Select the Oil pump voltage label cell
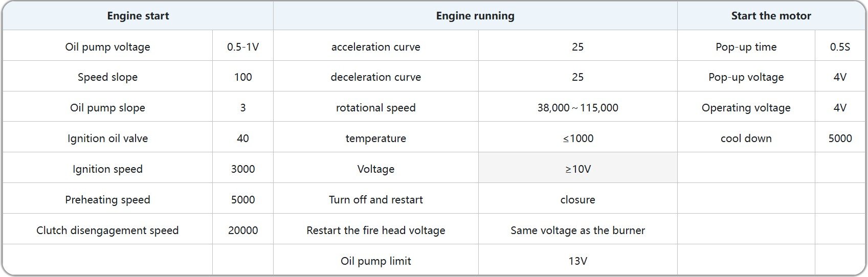The width and height of the screenshot is (868, 277). tap(107, 47)
